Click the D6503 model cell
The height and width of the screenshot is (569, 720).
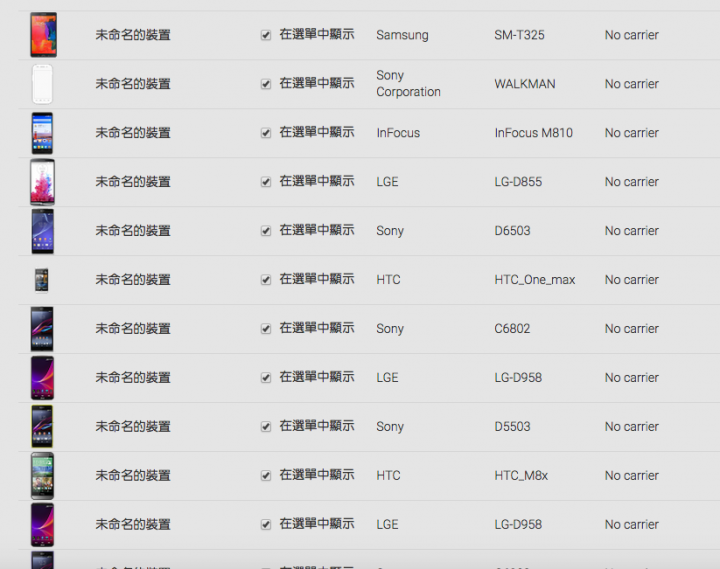point(512,231)
